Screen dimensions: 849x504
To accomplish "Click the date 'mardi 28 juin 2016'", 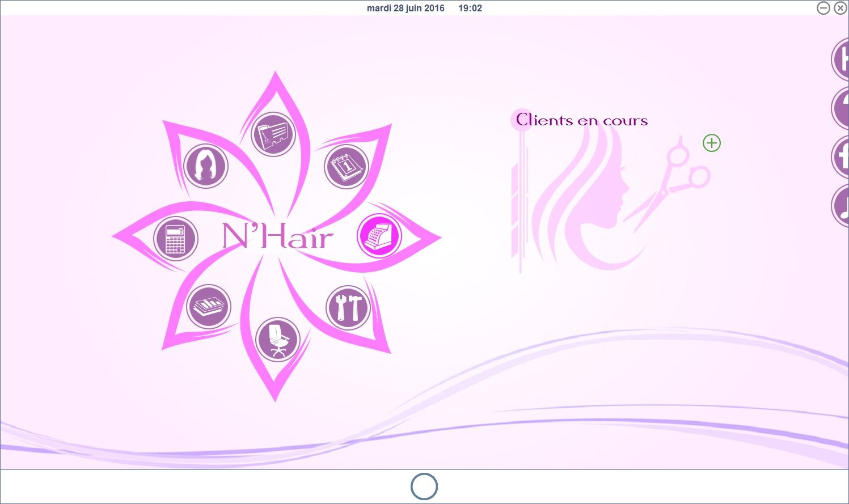I will tap(406, 8).
